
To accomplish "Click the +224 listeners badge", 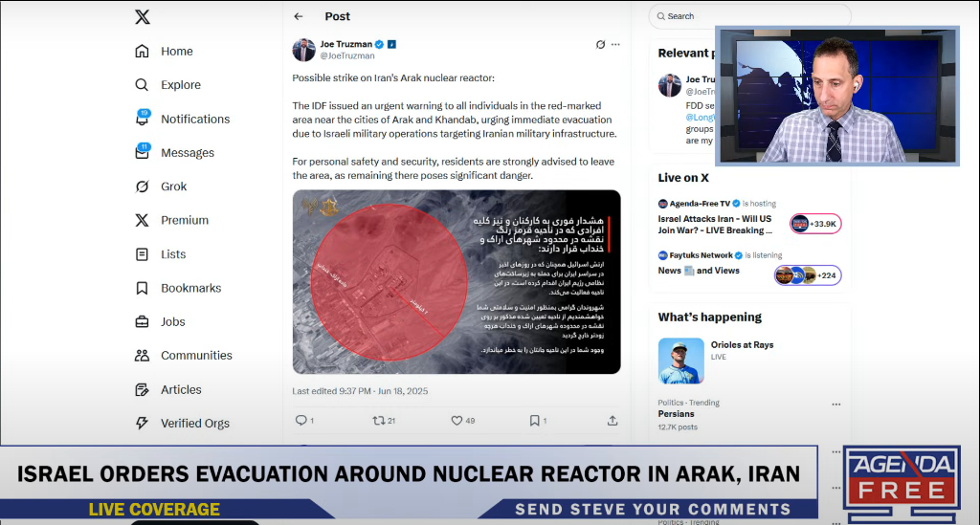I will [808, 275].
